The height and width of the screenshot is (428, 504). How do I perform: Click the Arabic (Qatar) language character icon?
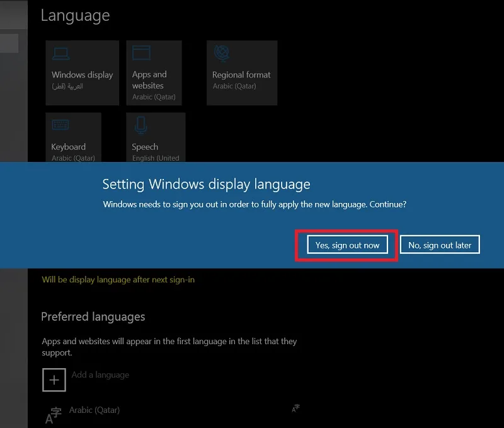(53, 415)
